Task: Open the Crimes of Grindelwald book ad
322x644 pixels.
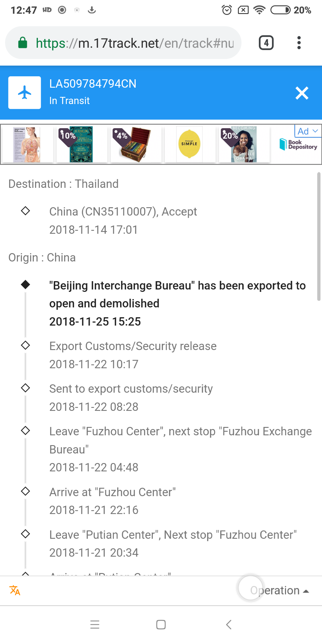Action: tap(81, 144)
